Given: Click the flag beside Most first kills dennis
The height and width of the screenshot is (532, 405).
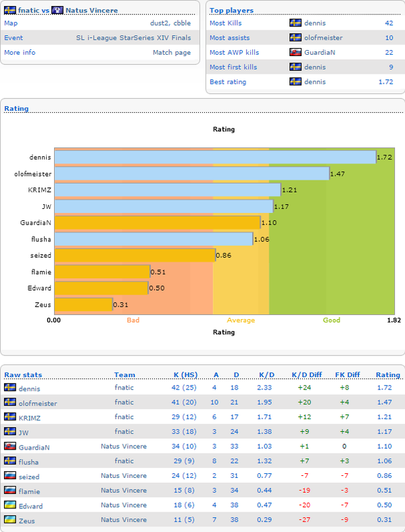Looking at the screenshot, I should coord(295,67).
